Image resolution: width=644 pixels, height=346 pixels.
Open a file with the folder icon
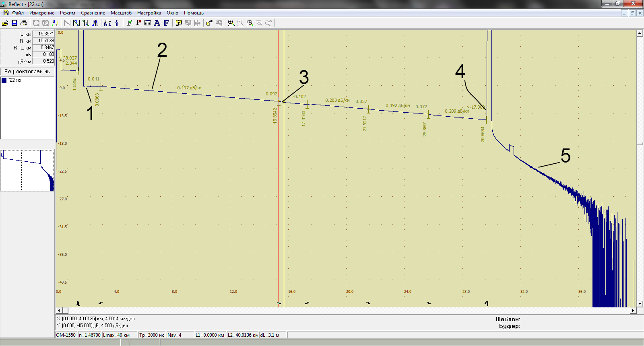5,23
